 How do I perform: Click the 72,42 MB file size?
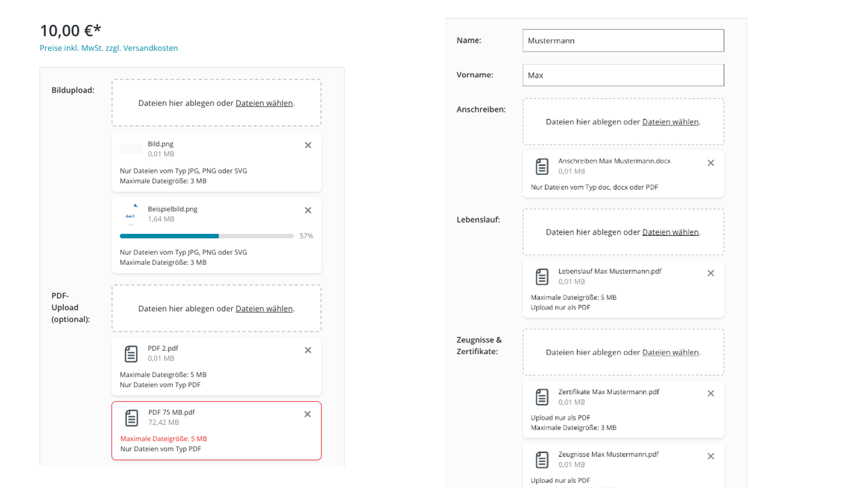point(164,422)
